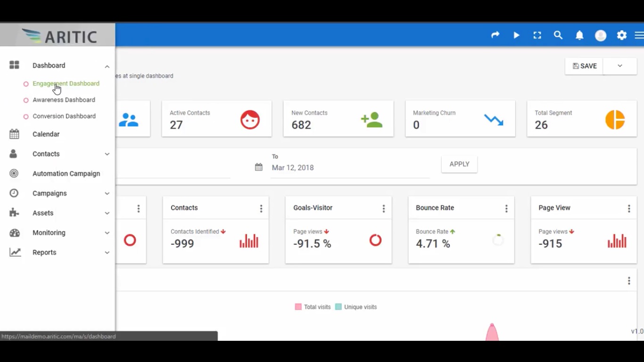Click the To date field Mar 12, 2018
The width and height of the screenshot is (644, 362).
[349, 168]
